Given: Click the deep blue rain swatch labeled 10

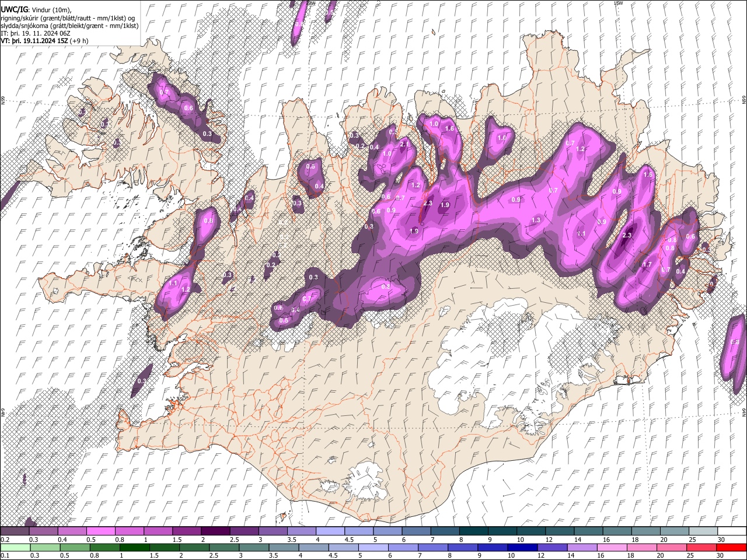Looking at the screenshot, I should tap(522, 547).
